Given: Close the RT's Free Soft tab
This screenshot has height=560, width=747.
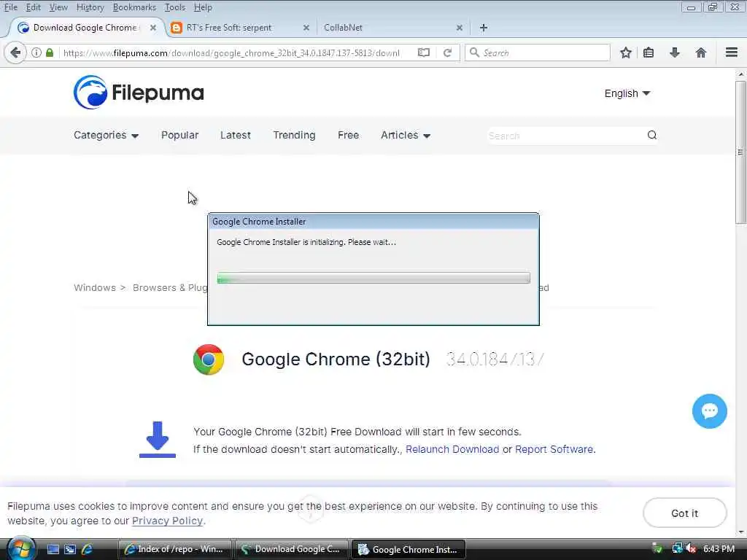Looking at the screenshot, I should [x=306, y=28].
